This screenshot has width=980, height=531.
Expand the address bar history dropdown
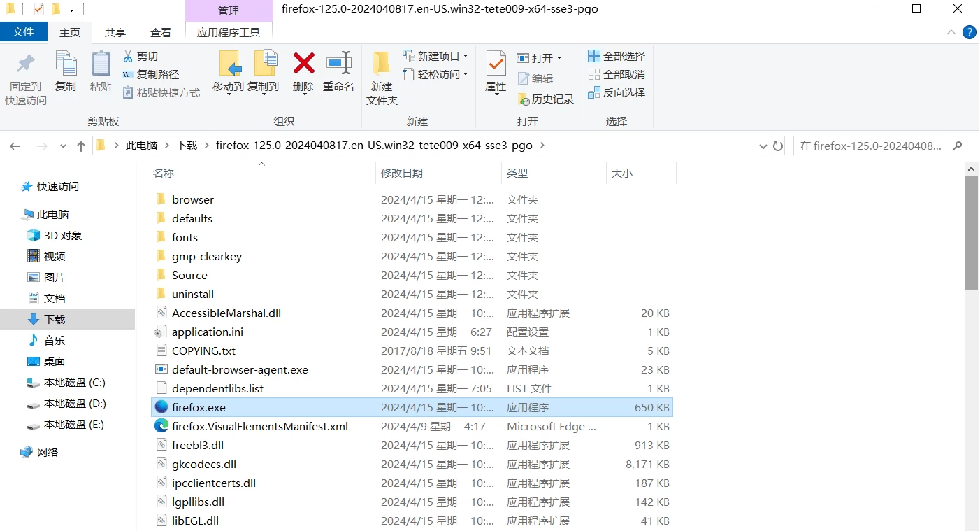coord(763,146)
